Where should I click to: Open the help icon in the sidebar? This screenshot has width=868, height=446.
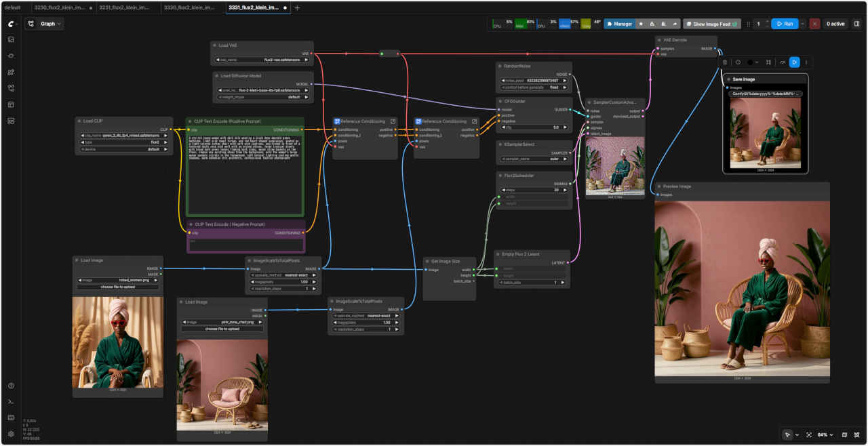[11, 386]
